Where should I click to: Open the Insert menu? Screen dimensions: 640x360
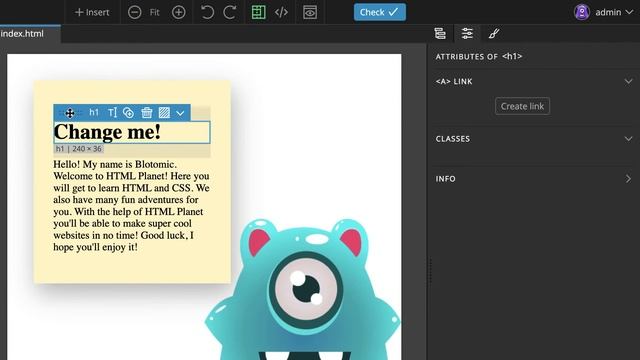[92, 12]
